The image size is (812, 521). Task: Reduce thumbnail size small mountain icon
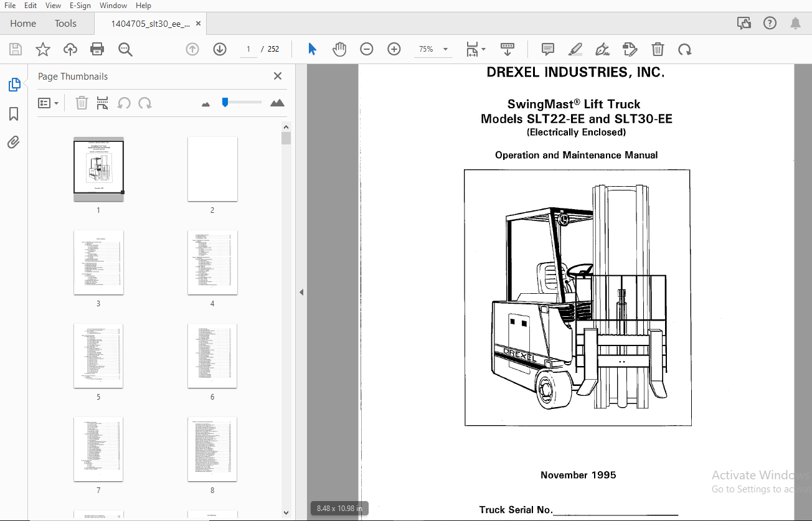[x=206, y=104]
